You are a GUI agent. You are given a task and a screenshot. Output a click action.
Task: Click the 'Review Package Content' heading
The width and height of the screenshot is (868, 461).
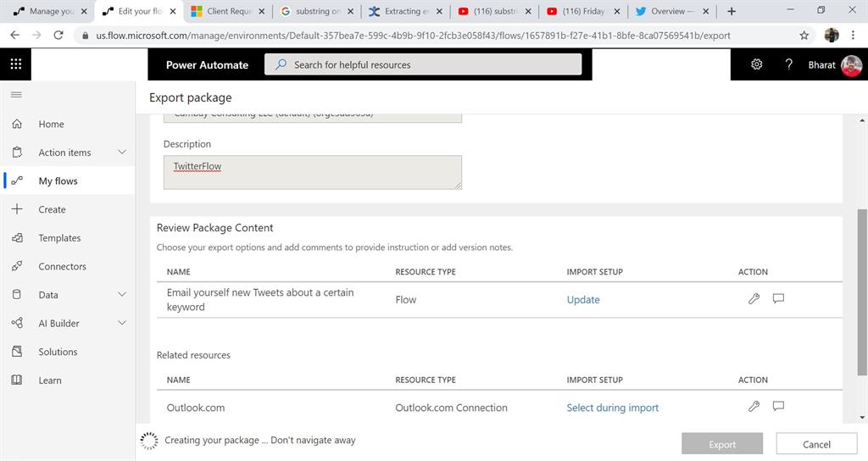[x=214, y=227]
